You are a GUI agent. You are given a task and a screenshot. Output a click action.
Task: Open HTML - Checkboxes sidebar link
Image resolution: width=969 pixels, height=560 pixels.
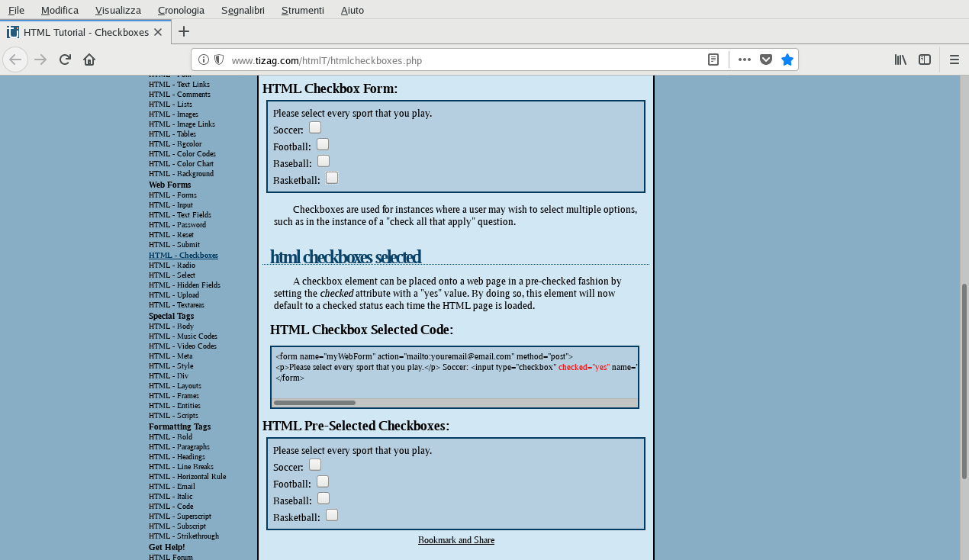point(183,256)
